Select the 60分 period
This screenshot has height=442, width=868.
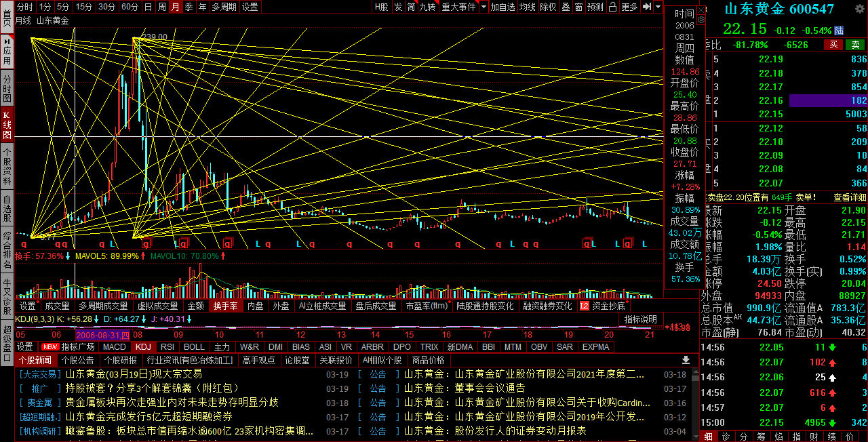tap(130, 7)
